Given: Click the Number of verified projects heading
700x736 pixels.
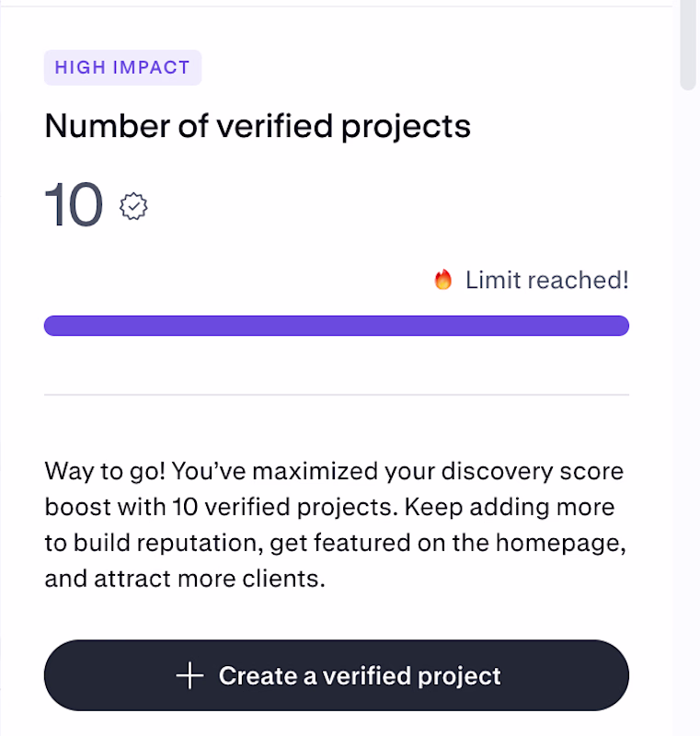Looking at the screenshot, I should [258, 126].
